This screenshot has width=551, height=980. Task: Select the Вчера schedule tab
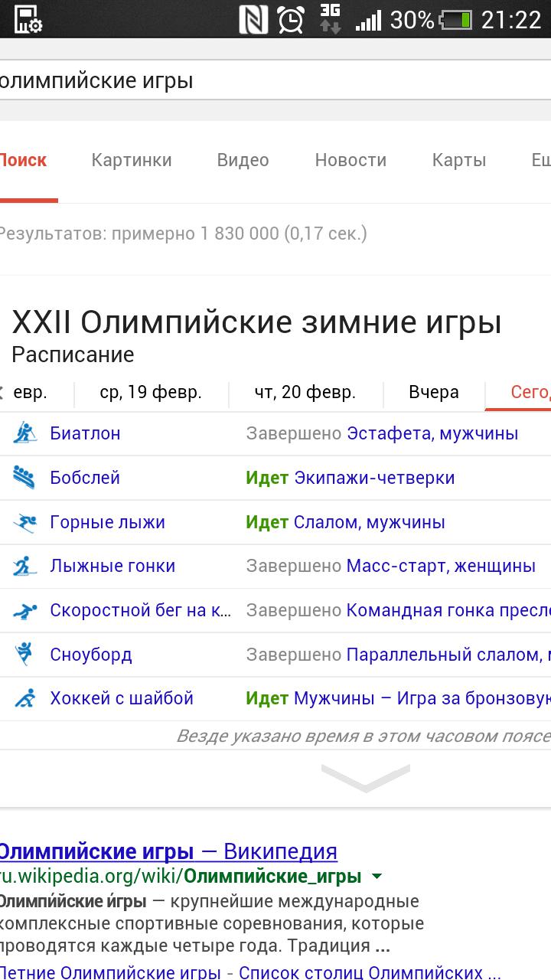coord(434,393)
